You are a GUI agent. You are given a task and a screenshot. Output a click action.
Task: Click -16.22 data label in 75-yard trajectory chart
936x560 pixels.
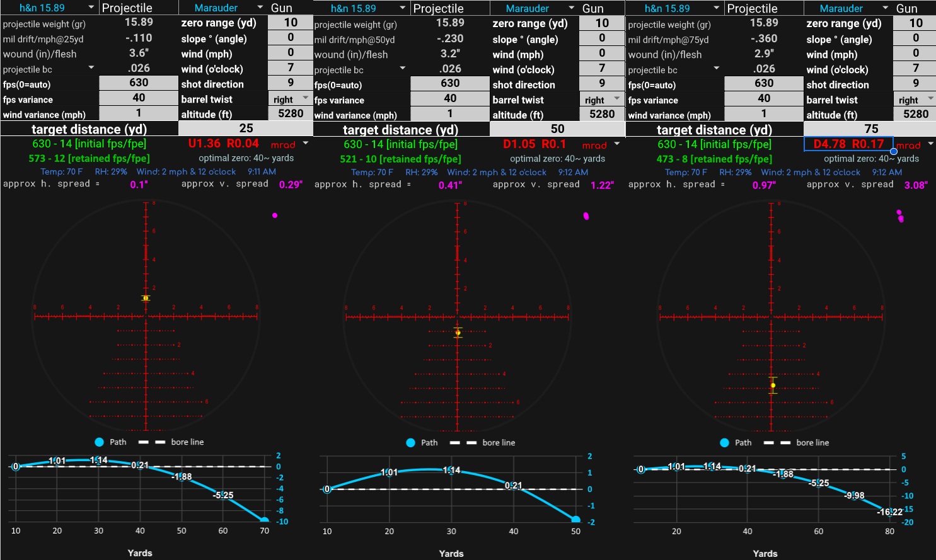tap(889, 512)
